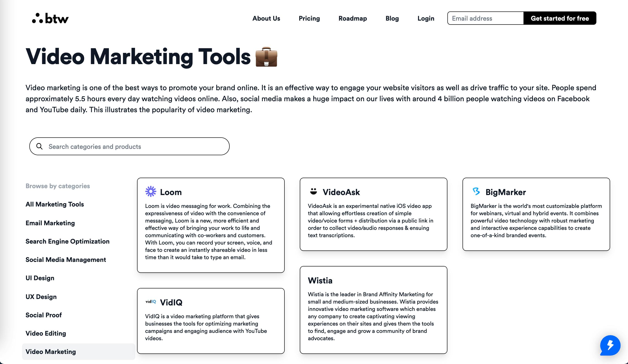Open the BigMarker card title
628x364 pixels.
(x=506, y=192)
